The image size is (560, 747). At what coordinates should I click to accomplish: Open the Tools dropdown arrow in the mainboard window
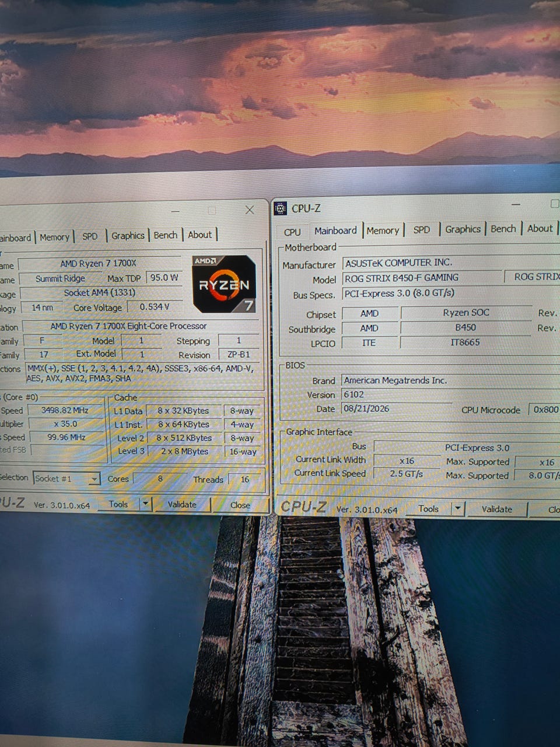click(458, 509)
